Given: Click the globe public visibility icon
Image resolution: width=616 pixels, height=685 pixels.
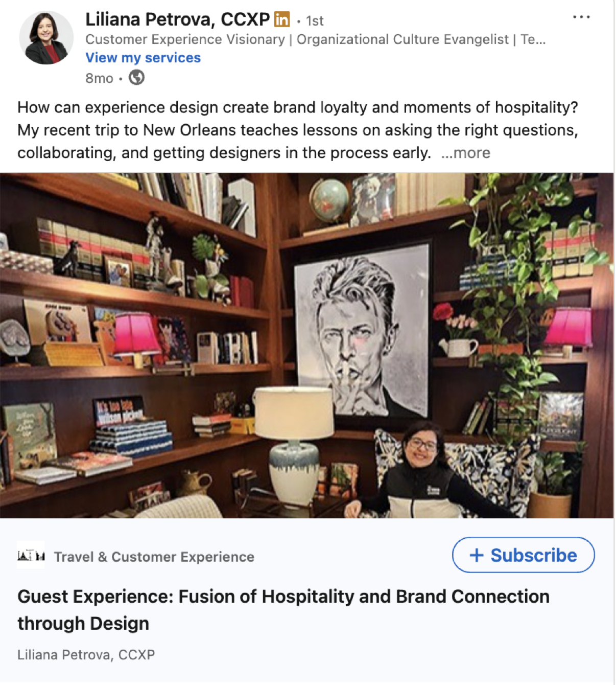Looking at the screenshot, I should (136, 78).
